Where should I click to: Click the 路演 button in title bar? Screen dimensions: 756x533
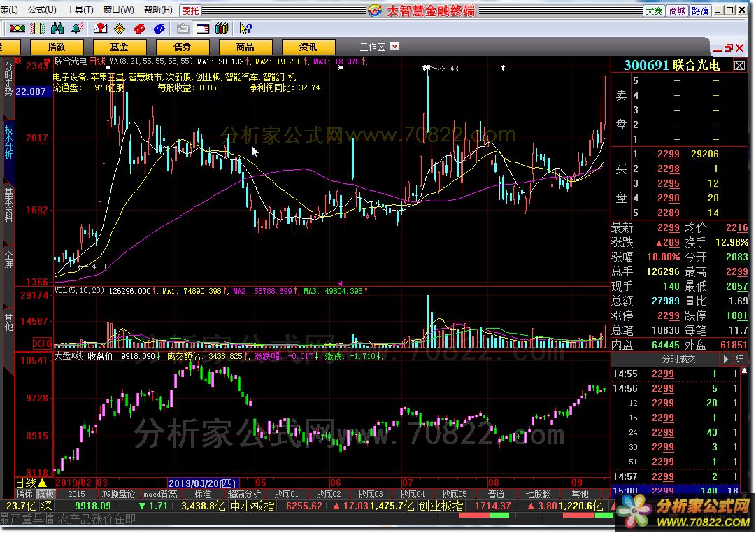tap(700, 10)
